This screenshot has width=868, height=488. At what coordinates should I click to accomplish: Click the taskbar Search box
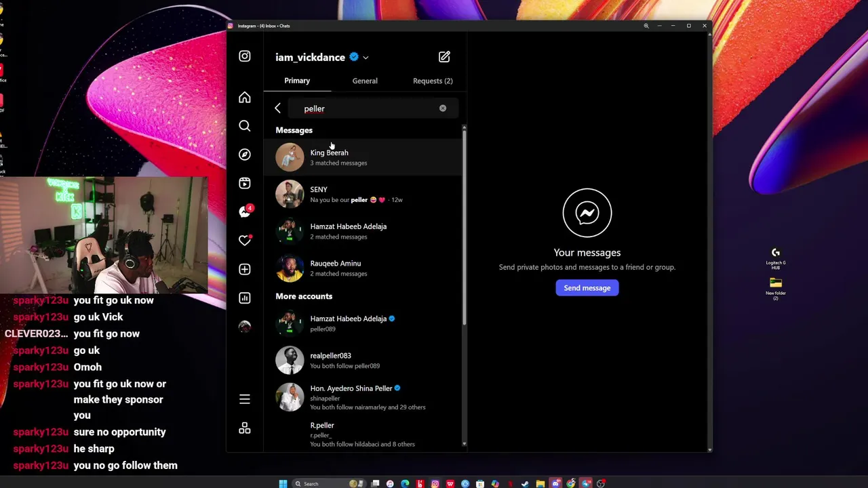click(x=330, y=483)
